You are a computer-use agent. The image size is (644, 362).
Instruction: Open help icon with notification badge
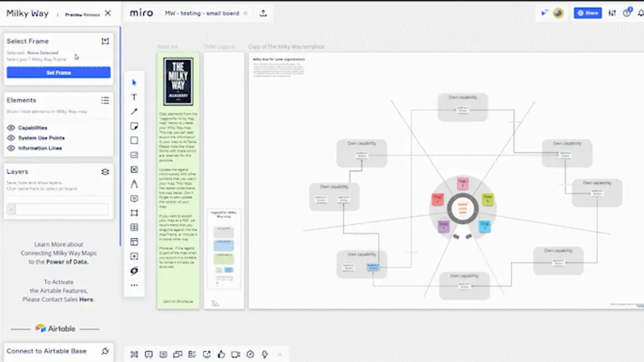[627, 13]
